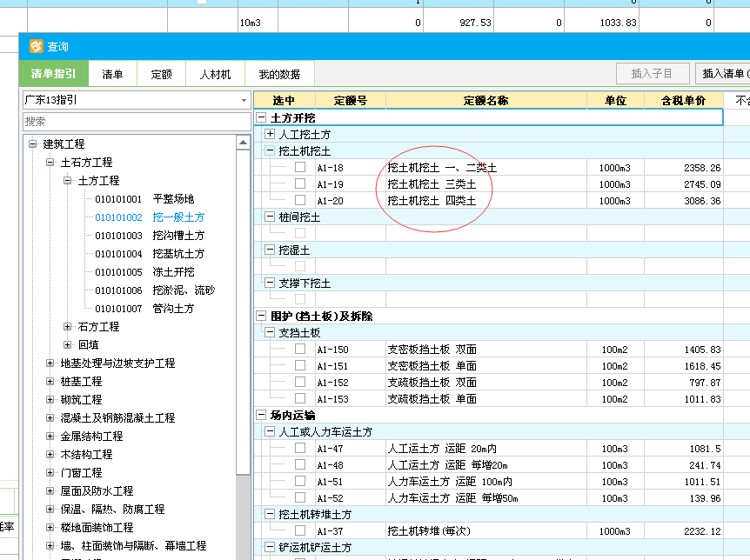Expand the 桩基工程 tree node
This screenshot has width=750, height=560.
click(50, 381)
